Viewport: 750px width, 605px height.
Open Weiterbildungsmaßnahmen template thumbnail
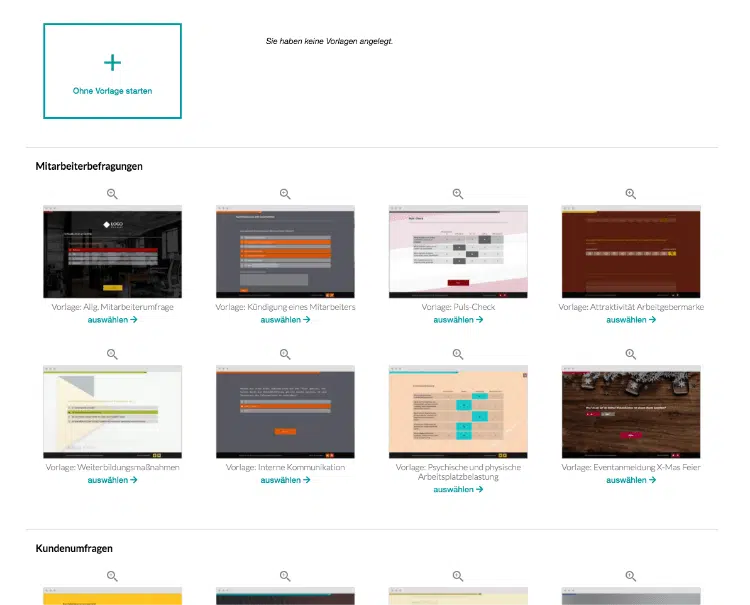(x=112, y=412)
